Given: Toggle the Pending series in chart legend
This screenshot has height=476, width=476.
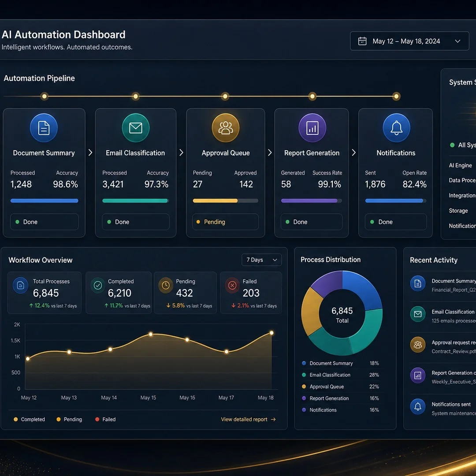Looking at the screenshot, I should pos(69,419).
